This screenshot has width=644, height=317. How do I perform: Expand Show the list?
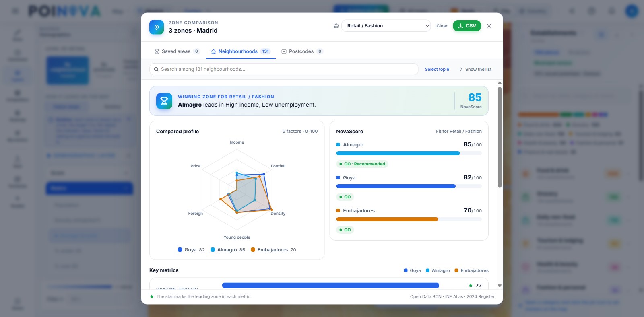[x=475, y=69]
